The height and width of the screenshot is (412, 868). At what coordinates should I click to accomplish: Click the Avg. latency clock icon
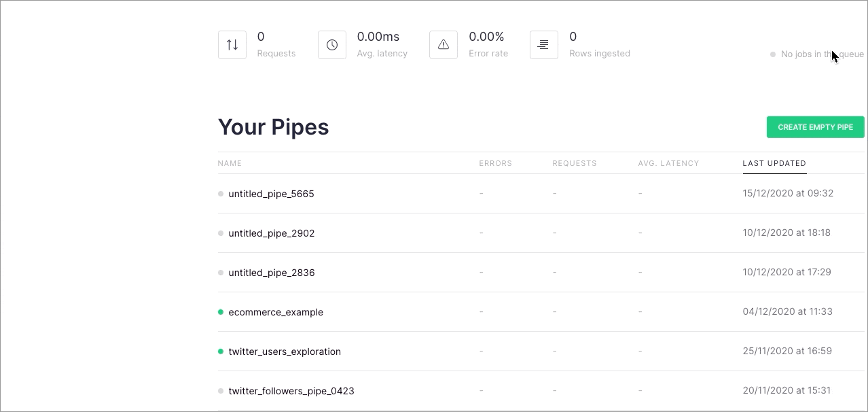[x=332, y=45]
